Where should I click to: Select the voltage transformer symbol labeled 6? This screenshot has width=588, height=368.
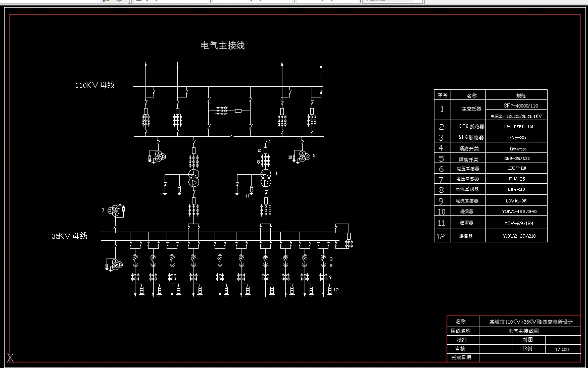click(303, 157)
